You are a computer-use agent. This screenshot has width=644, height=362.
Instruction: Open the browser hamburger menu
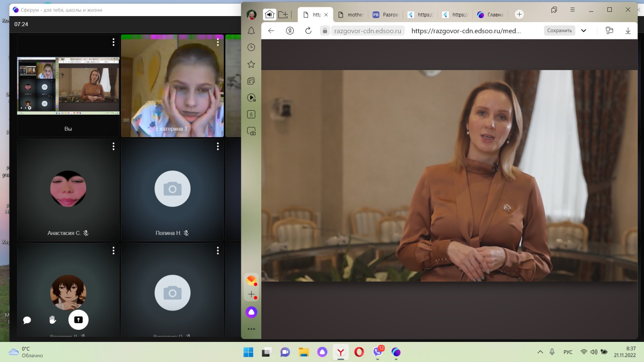coord(572,10)
